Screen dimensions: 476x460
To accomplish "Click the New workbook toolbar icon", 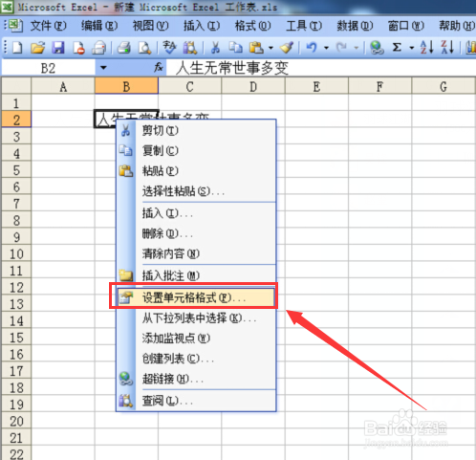I will pos(17,48).
